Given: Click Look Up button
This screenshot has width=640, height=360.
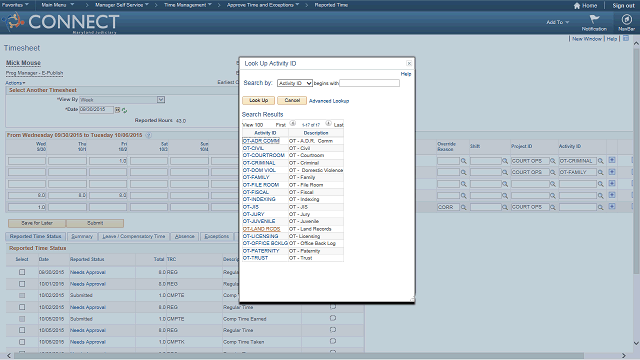Looking at the screenshot, I should (x=258, y=100).
